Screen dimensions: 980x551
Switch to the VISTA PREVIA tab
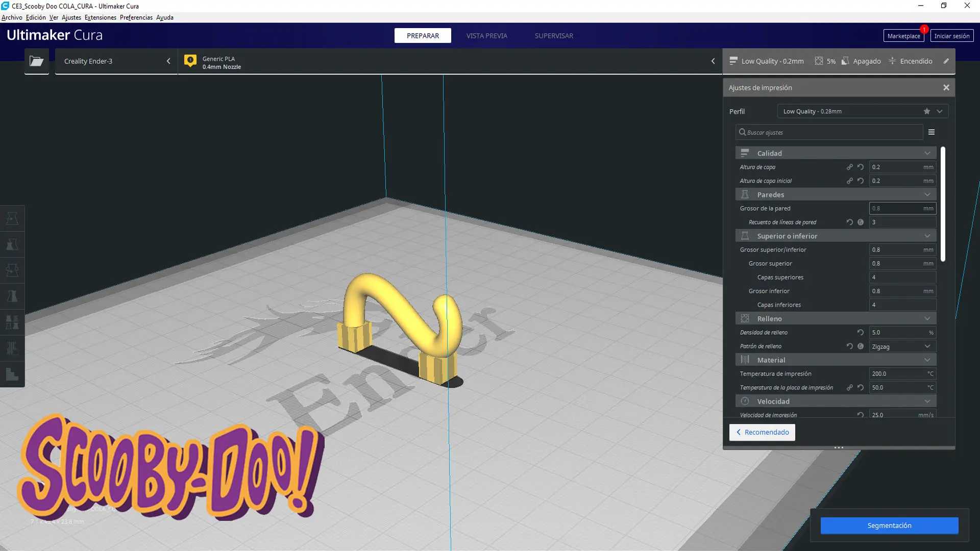point(487,36)
